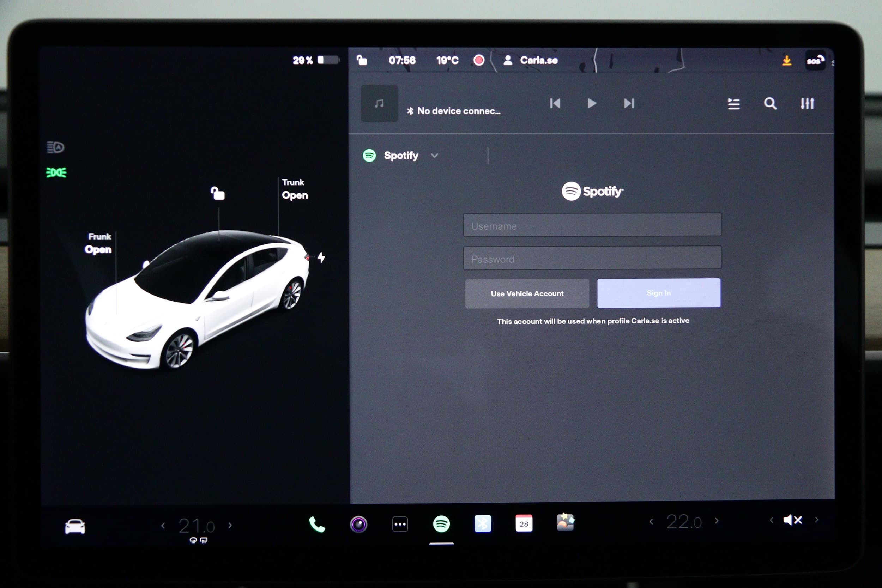882x588 pixels.
Task: Tap the 07:56 clock
Action: point(402,60)
